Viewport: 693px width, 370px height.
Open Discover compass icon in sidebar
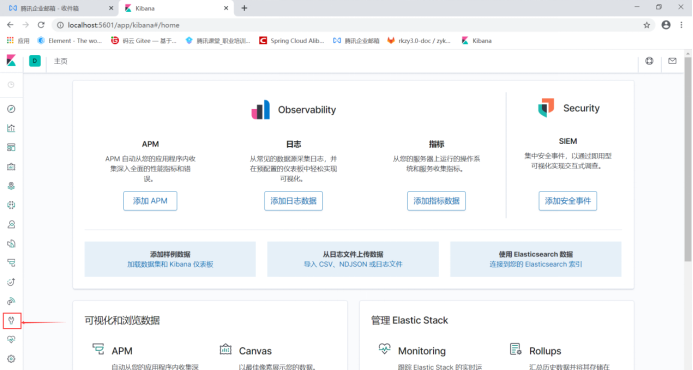coord(11,109)
